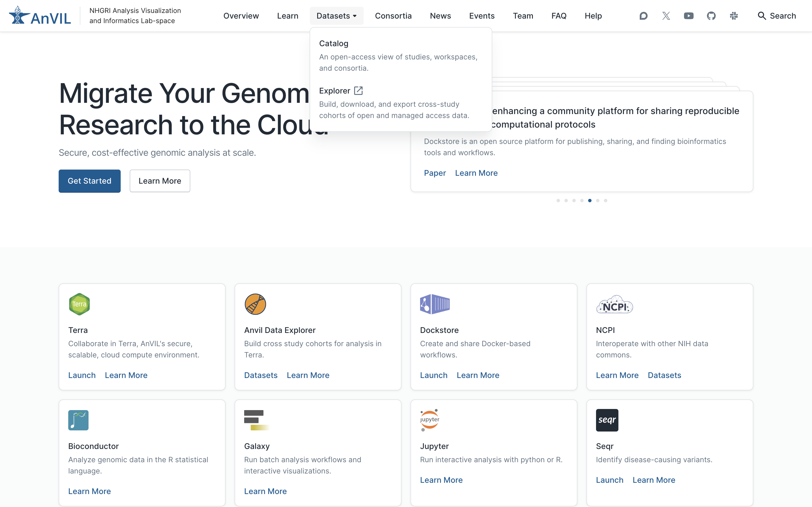Click the Bioconductor application icon

pyautogui.click(x=78, y=419)
